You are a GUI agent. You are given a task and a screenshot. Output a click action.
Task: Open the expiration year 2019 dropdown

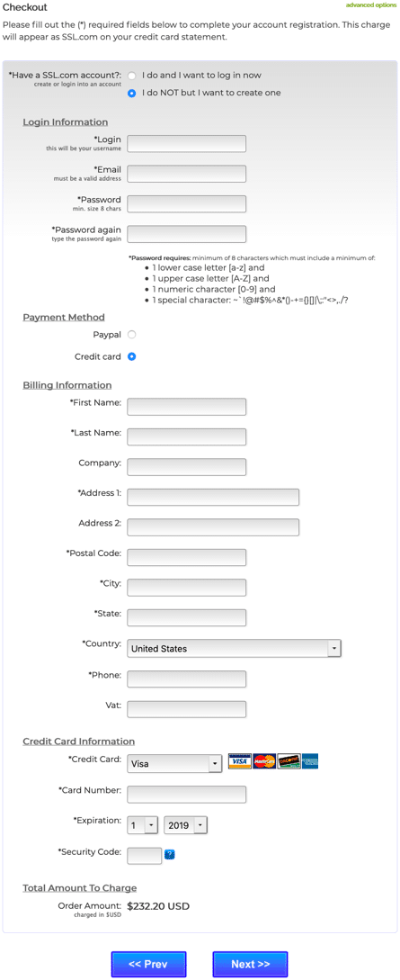click(x=185, y=825)
